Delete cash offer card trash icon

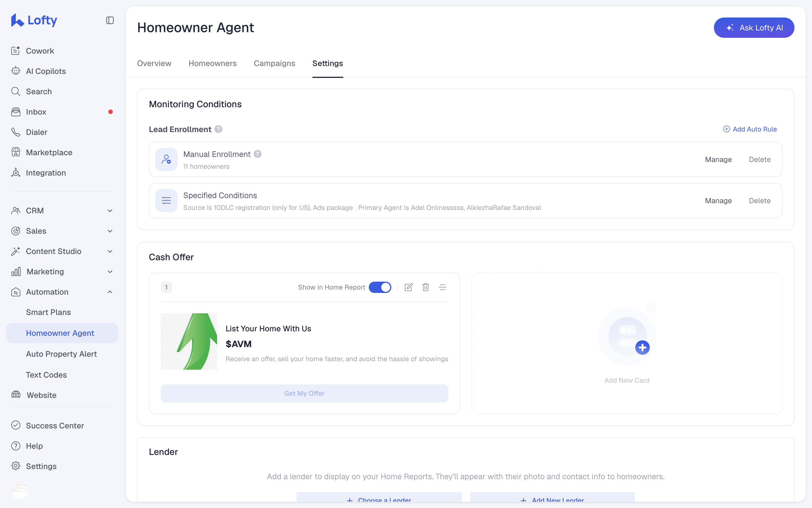425,287
